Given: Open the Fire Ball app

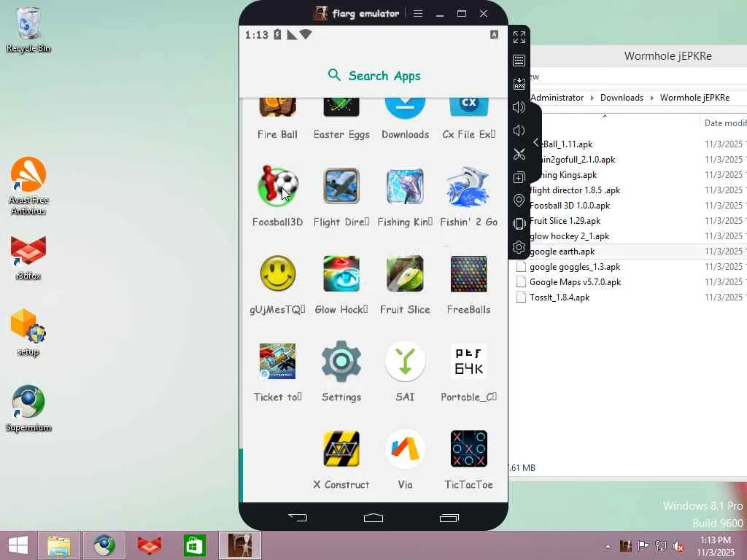Looking at the screenshot, I should pos(278,106).
